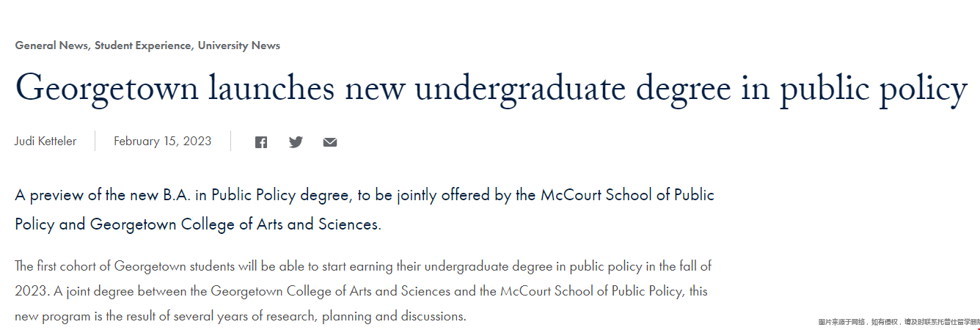Click "McCourt School of Public" in intro summary
This screenshot has height=330, width=980.
point(627,196)
